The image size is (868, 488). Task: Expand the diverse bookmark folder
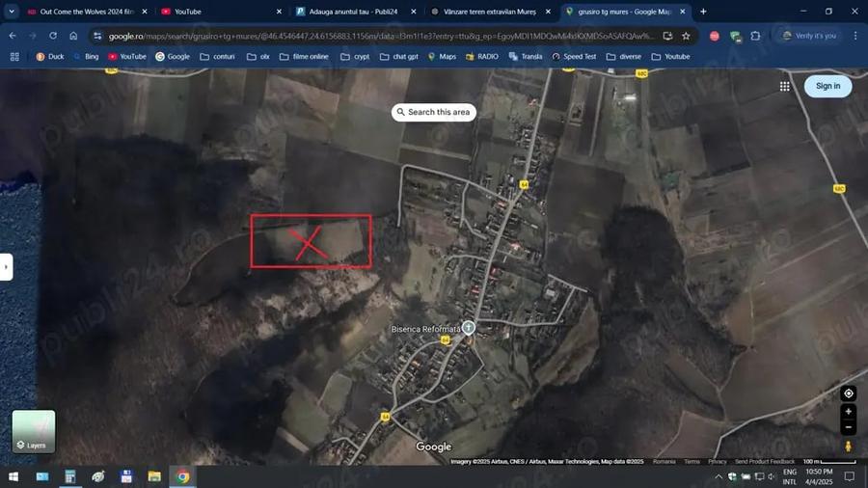point(624,57)
